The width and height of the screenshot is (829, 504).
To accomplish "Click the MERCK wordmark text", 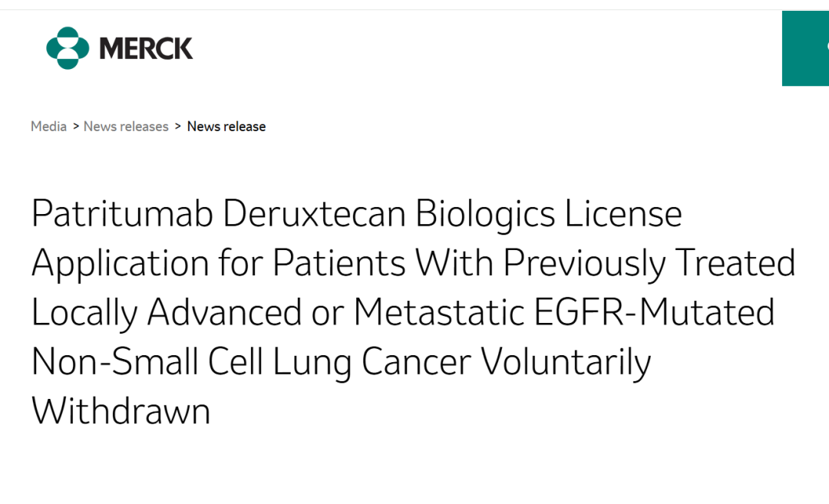I will click(146, 48).
